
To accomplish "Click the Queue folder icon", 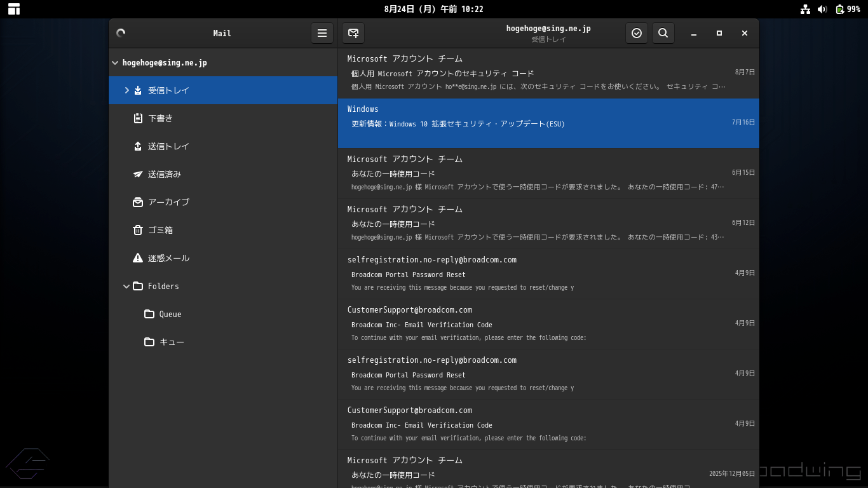I will coord(149,314).
